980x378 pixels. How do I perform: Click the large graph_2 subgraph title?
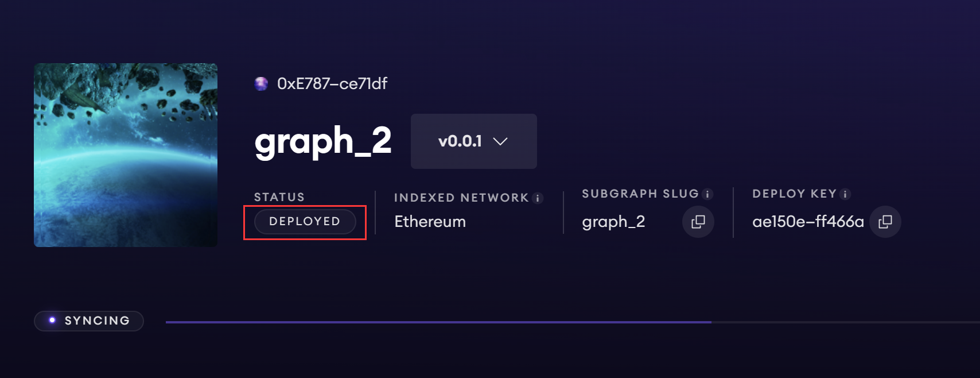point(323,141)
